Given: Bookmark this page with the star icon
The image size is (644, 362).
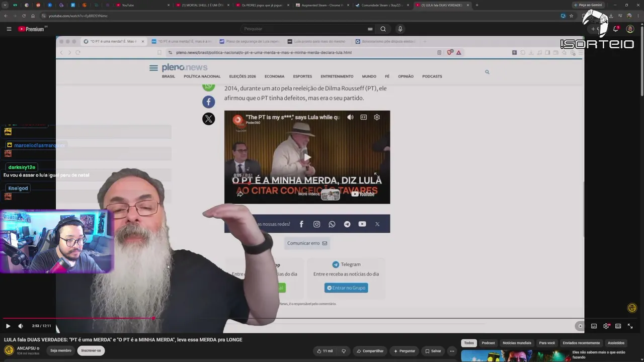Looking at the screenshot, I should (571, 16).
